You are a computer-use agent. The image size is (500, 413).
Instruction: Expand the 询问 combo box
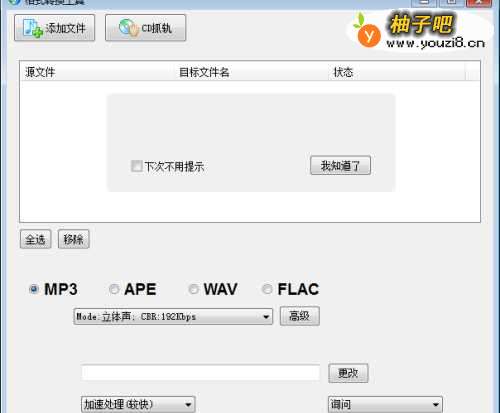point(385,404)
